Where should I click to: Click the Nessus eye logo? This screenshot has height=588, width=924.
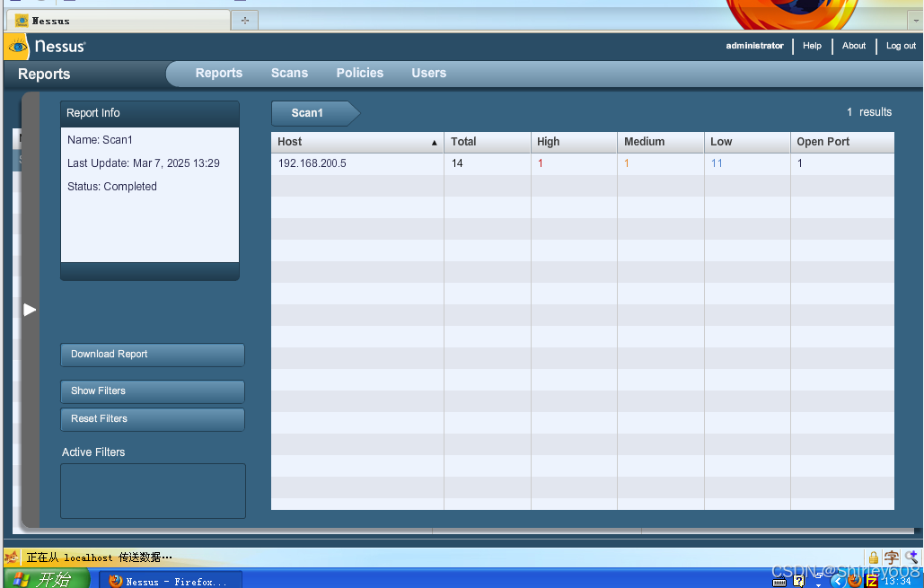coord(16,47)
